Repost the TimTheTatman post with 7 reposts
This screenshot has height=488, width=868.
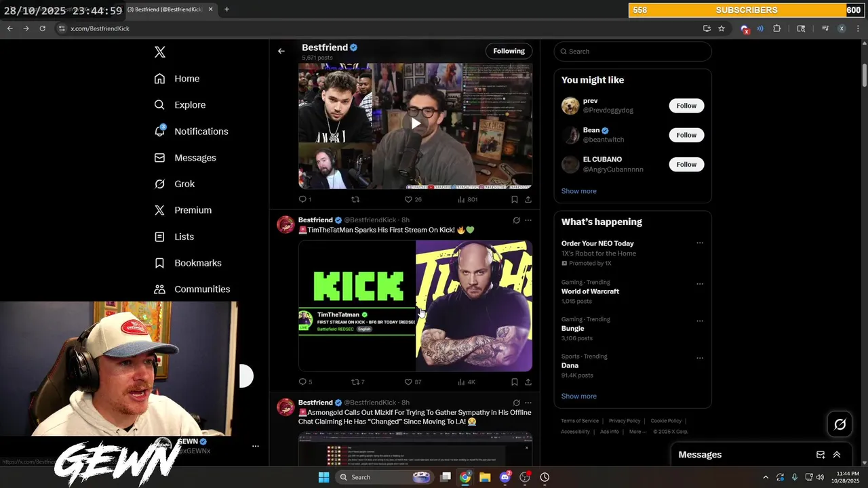pos(357,382)
